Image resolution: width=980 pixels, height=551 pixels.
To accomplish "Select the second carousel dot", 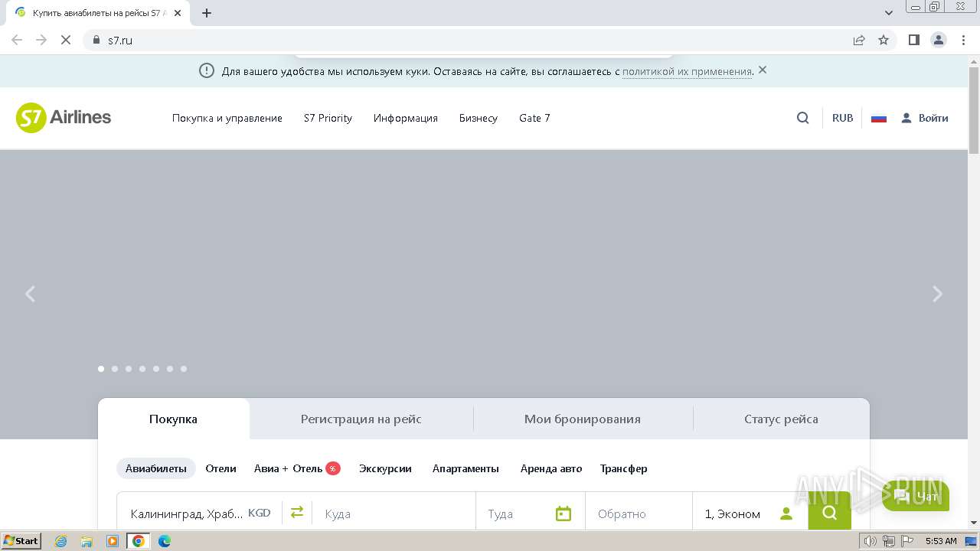I will (x=115, y=369).
